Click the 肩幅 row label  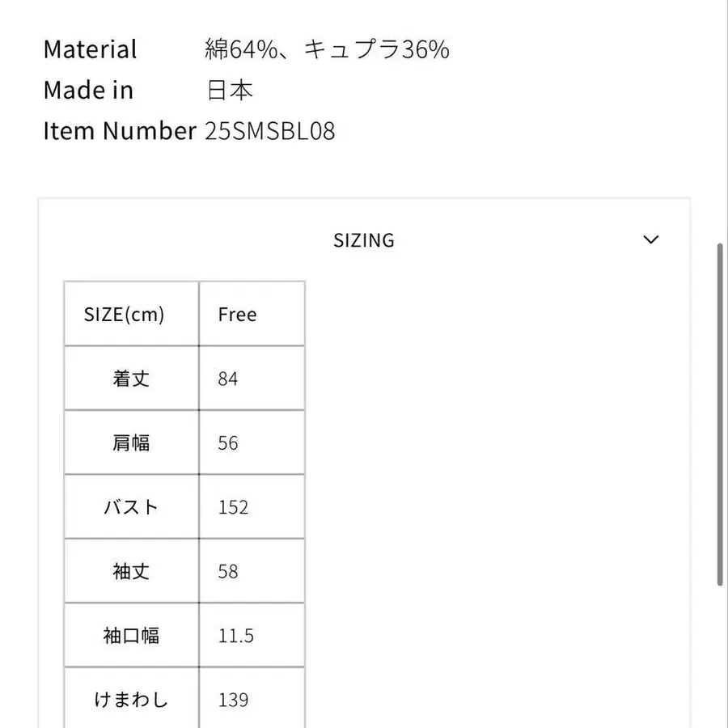[x=131, y=443]
